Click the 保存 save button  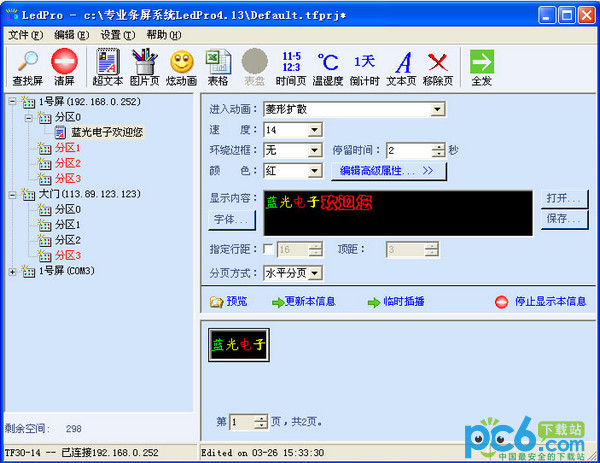point(564,219)
